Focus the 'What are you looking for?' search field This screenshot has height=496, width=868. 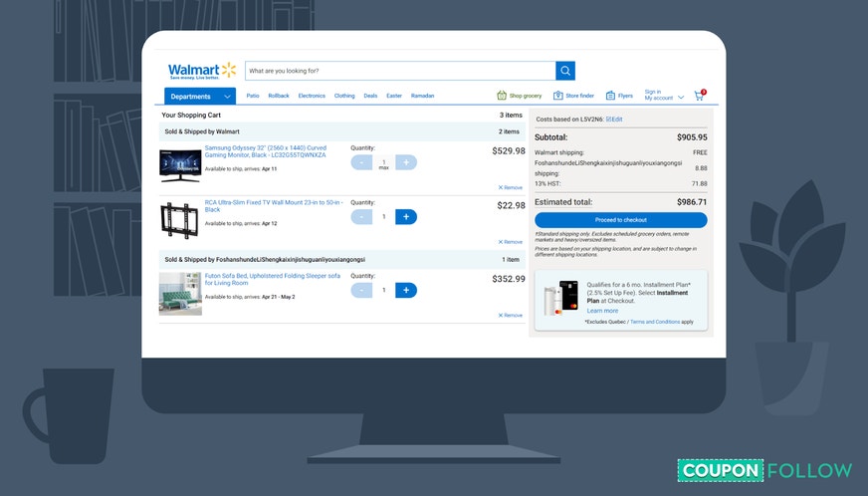coord(400,71)
